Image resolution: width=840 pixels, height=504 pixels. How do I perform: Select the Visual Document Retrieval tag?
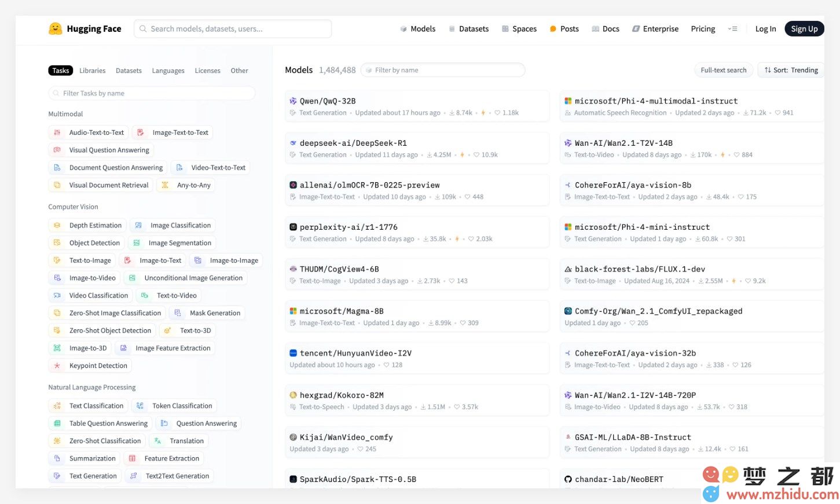click(101, 185)
